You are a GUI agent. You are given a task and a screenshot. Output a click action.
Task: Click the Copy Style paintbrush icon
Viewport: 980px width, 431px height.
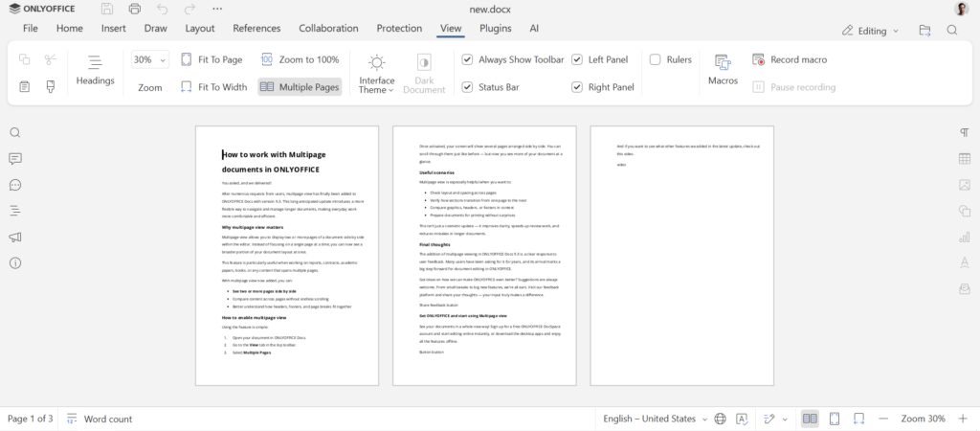click(51, 87)
